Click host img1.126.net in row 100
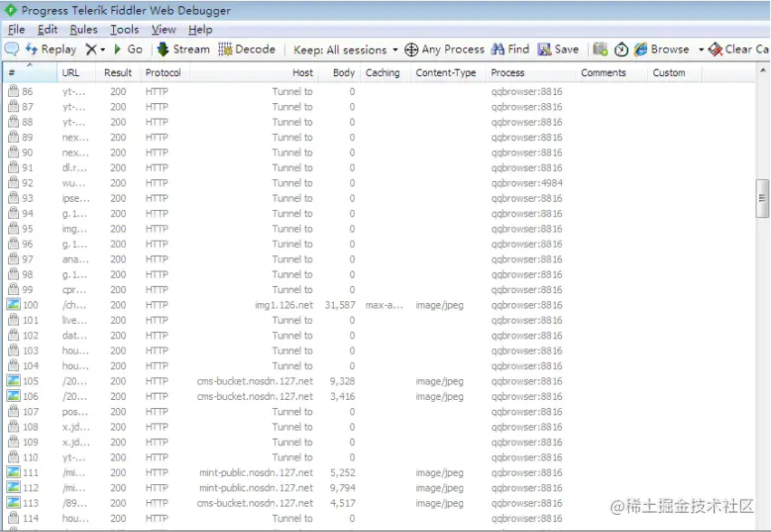 pos(284,305)
